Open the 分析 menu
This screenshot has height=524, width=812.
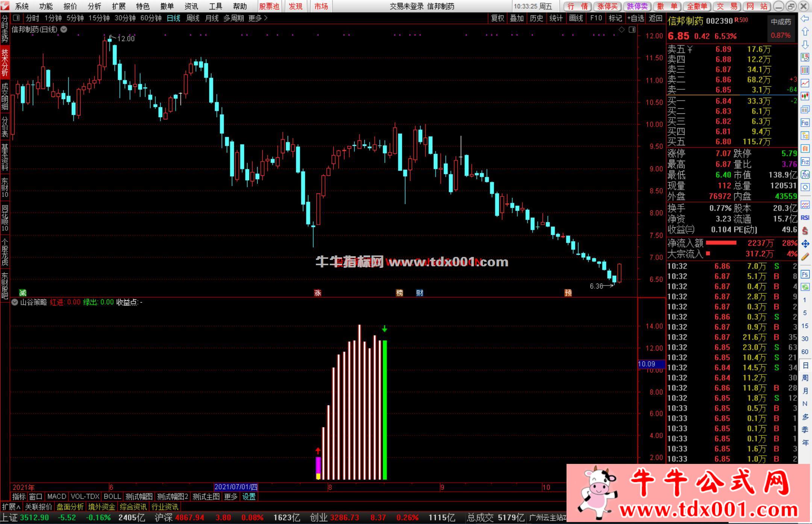click(94, 6)
